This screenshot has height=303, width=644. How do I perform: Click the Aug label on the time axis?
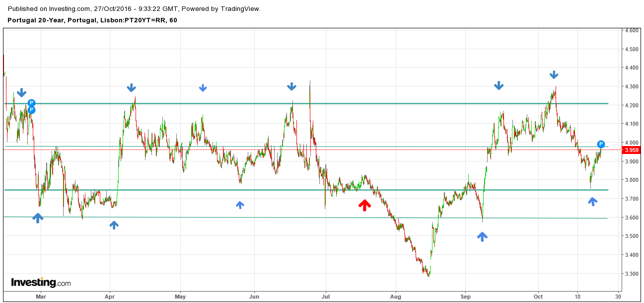396,297
